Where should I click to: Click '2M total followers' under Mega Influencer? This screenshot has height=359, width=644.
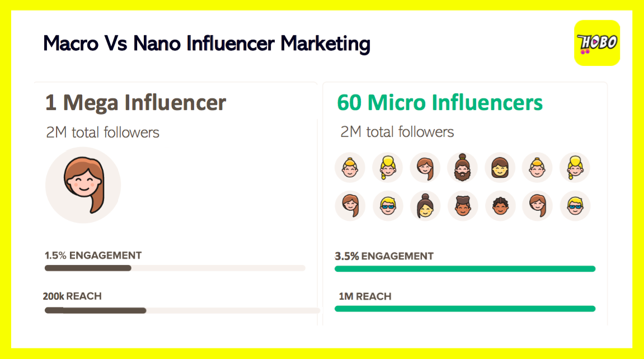(x=102, y=133)
